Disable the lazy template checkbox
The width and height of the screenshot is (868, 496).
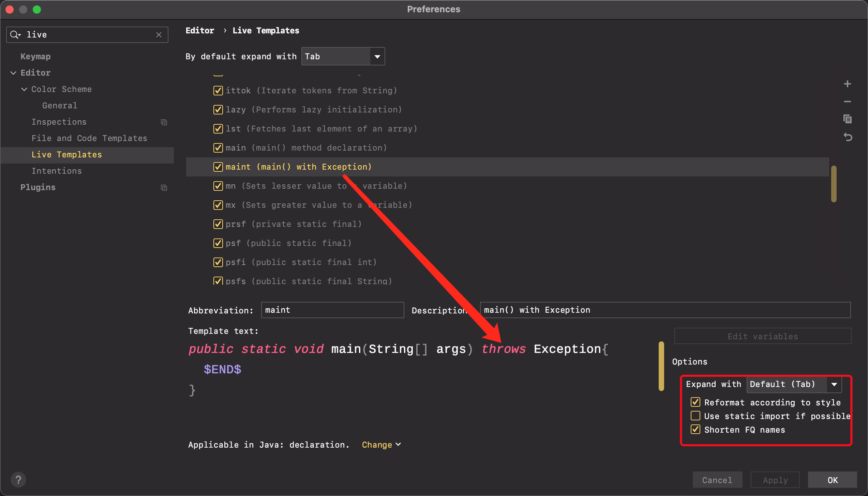218,109
